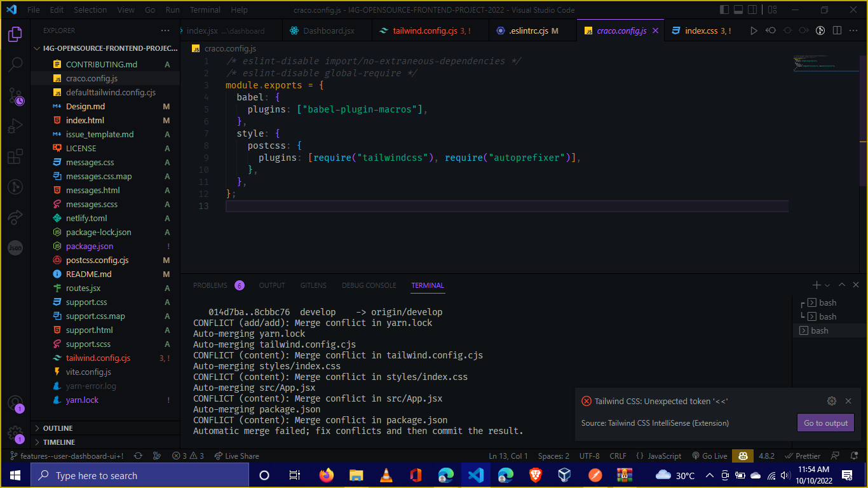
Task: Open the Extensions view
Action: click(15, 156)
